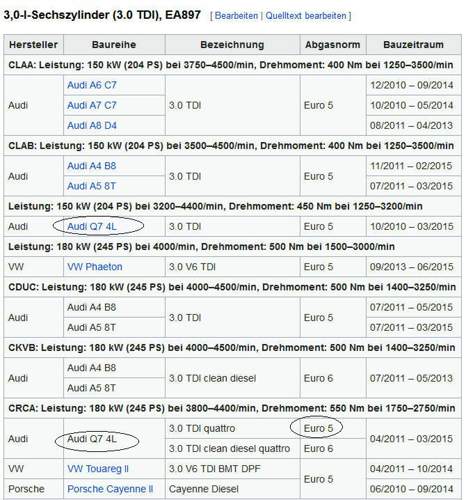
Task: Open the Audi A6 C7 link
Action: (92, 85)
